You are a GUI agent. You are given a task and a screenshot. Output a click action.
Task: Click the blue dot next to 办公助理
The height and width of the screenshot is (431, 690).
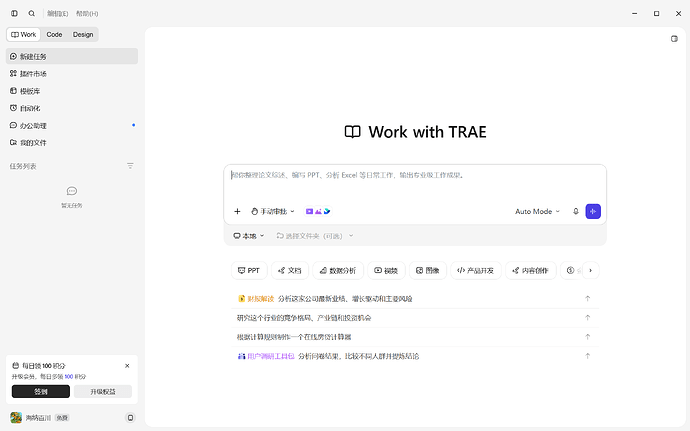[133, 125]
